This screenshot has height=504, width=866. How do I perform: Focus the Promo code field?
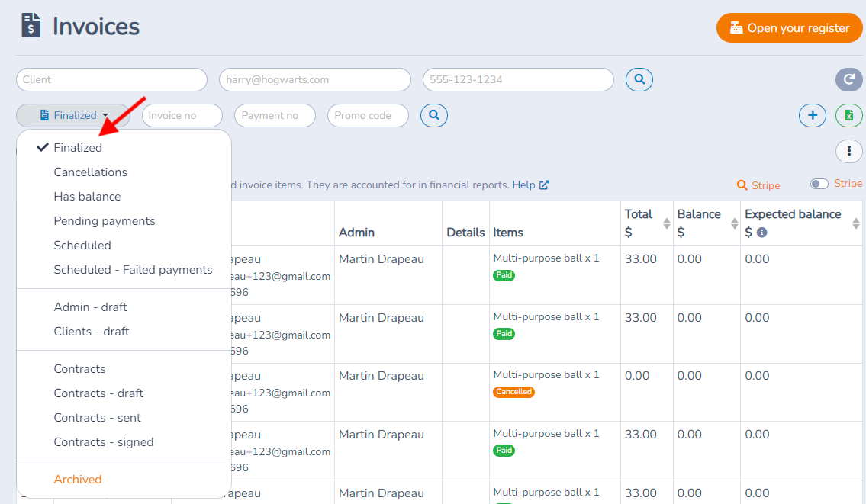(x=368, y=115)
